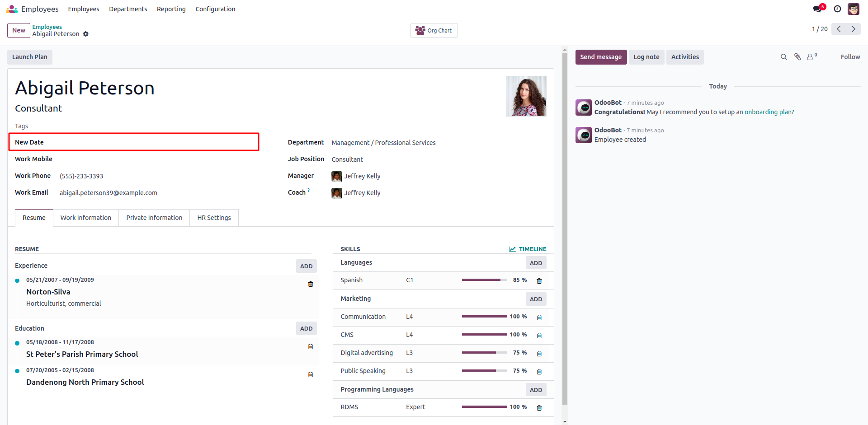
Task: Click the search messages magnifier icon
Action: [x=784, y=57]
